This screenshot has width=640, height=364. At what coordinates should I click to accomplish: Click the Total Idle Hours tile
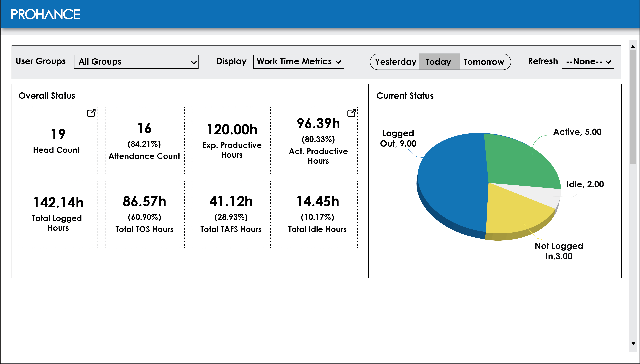[318, 214]
